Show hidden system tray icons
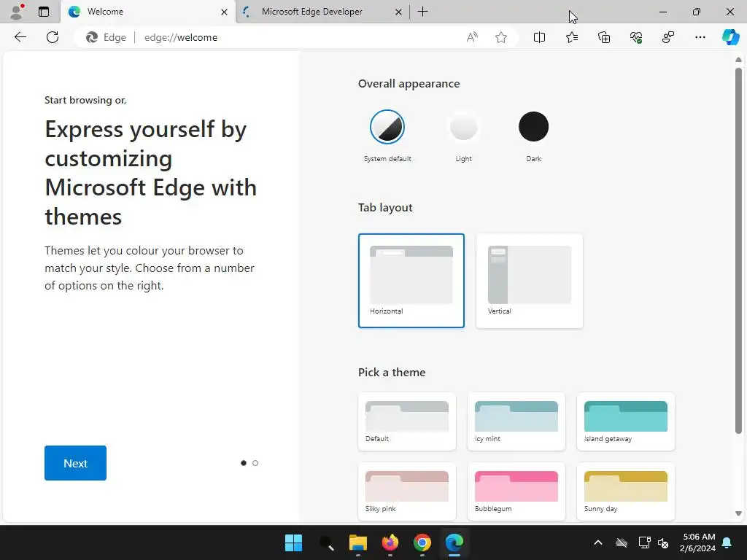The width and height of the screenshot is (747, 560). pyautogui.click(x=598, y=542)
